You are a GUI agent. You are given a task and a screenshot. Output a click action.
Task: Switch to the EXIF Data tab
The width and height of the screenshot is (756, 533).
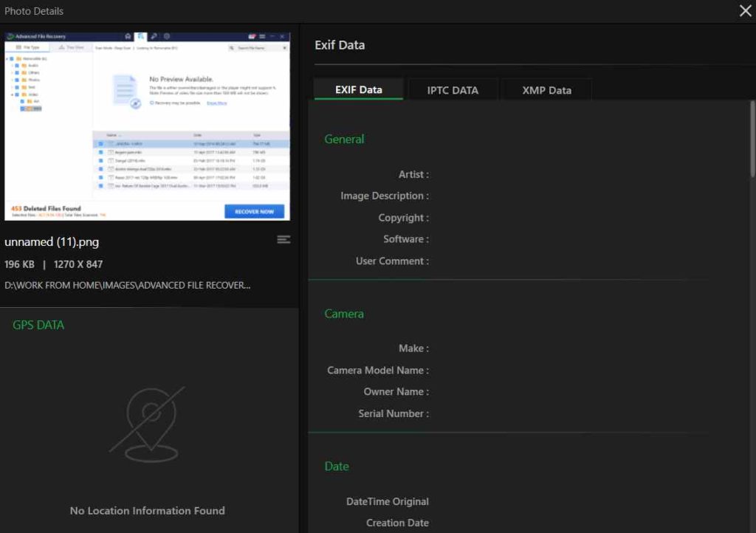(x=358, y=89)
